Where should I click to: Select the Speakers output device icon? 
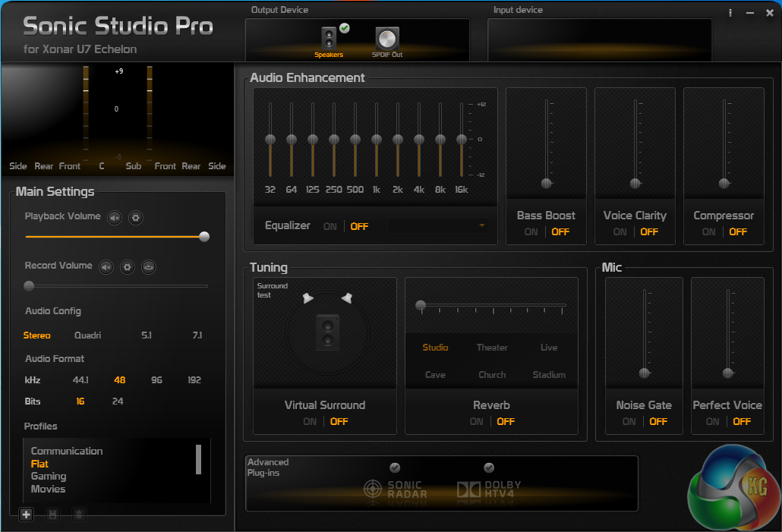click(329, 38)
